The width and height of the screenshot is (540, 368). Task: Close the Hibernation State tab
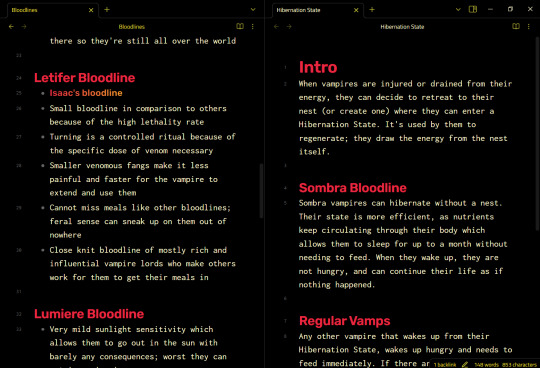356,10
